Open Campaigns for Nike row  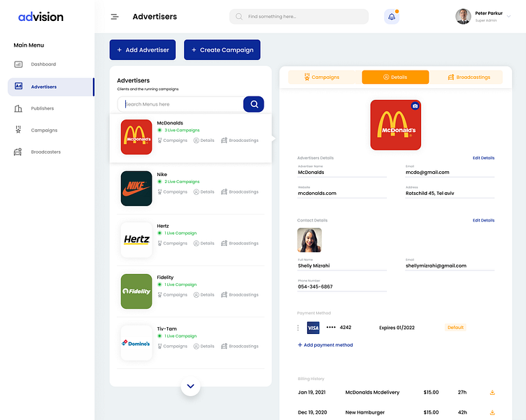pos(173,191)
